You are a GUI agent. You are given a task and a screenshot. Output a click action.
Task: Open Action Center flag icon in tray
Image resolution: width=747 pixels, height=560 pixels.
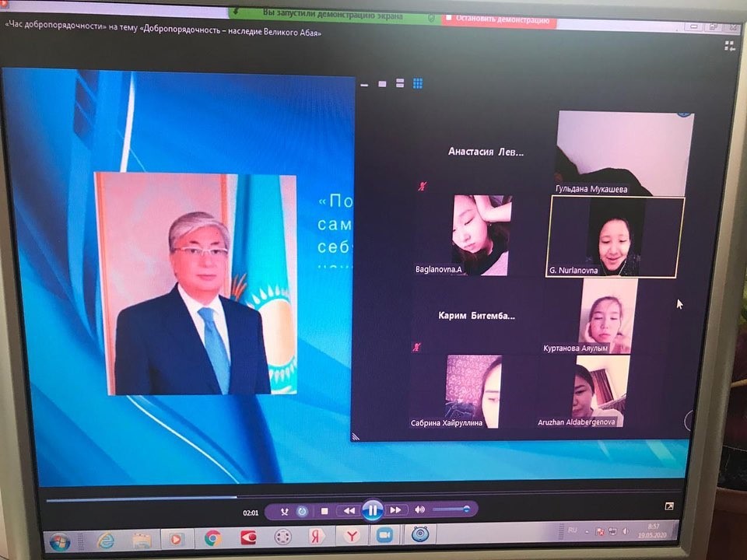pyautogui.click(x=600, y=531)
